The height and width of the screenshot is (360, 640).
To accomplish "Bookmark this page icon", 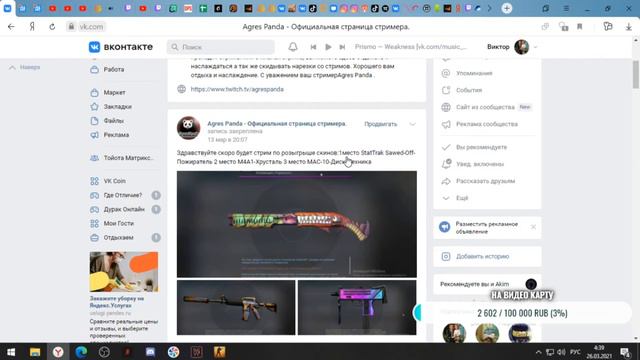I will pos(580,27).
